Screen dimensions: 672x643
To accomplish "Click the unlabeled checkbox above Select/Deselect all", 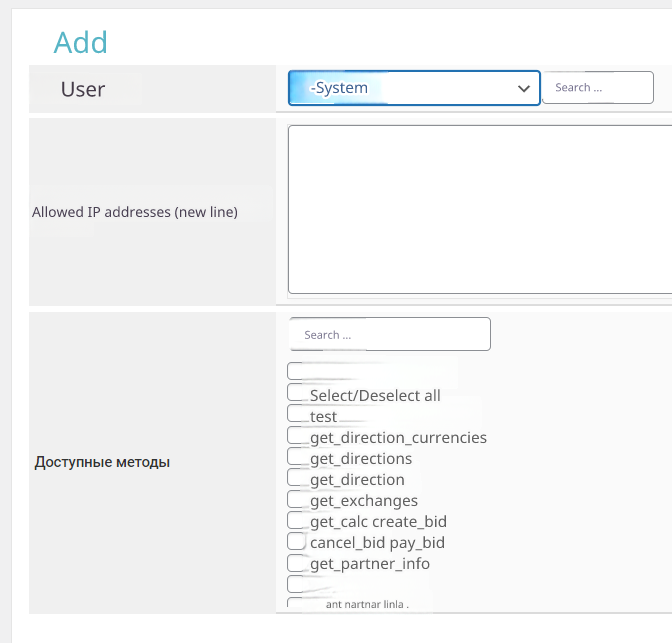I will coord(296,372).
